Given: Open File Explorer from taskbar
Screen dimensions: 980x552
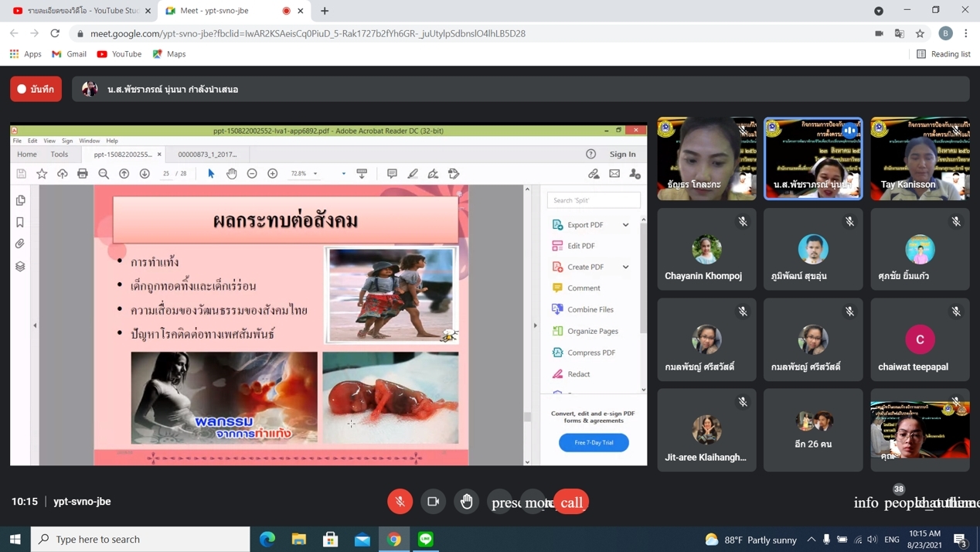Looking at the screenshot, I should coord(299,539).
